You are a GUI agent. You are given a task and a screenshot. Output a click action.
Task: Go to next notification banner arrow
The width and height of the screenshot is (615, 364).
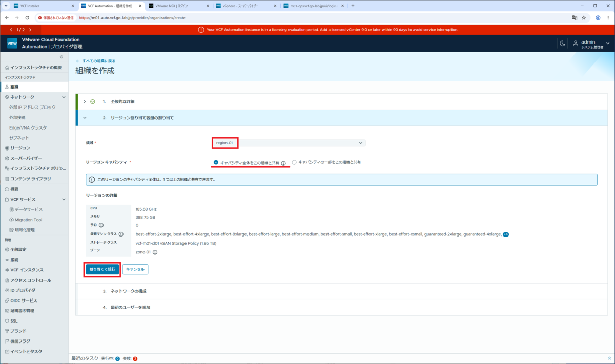pyautogui.click(x=30, y=30)
